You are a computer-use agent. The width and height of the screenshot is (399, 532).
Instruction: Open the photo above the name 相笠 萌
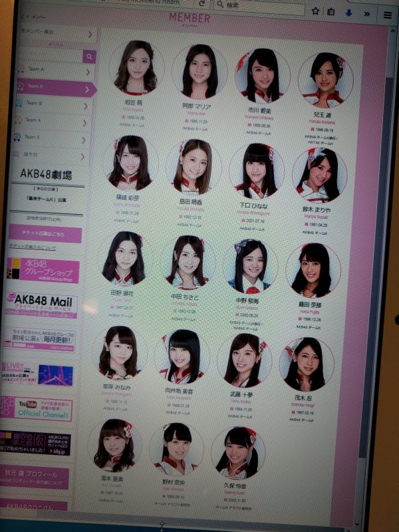pos(136,68)
